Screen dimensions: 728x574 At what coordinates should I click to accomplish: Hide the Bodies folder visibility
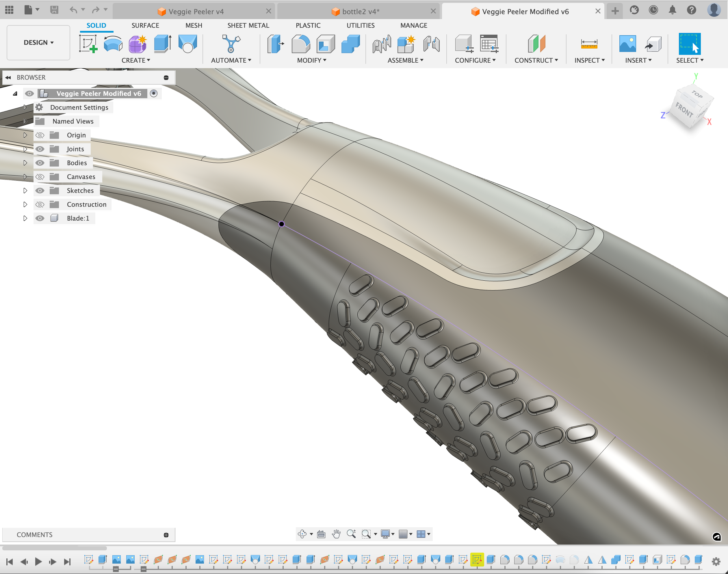40,163
